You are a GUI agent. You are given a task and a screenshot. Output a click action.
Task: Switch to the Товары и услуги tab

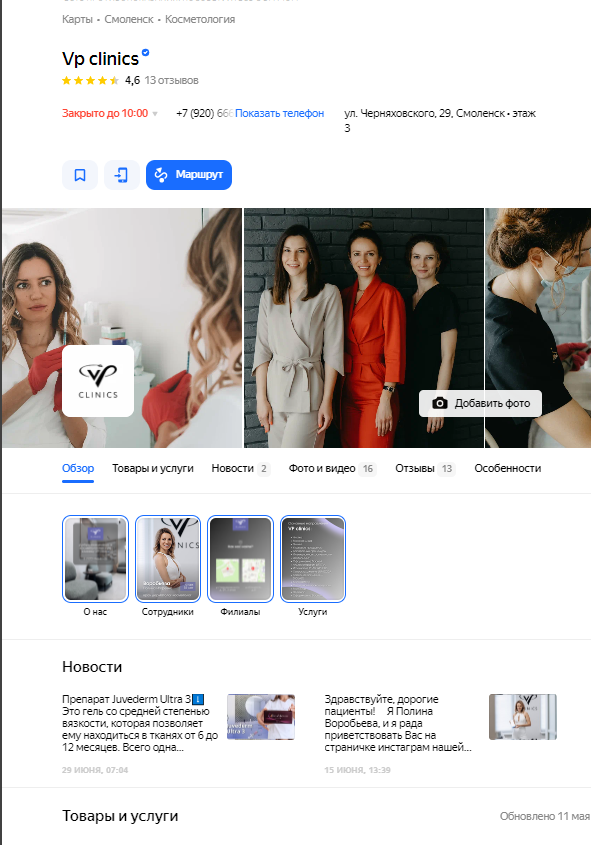coord(152,468)
